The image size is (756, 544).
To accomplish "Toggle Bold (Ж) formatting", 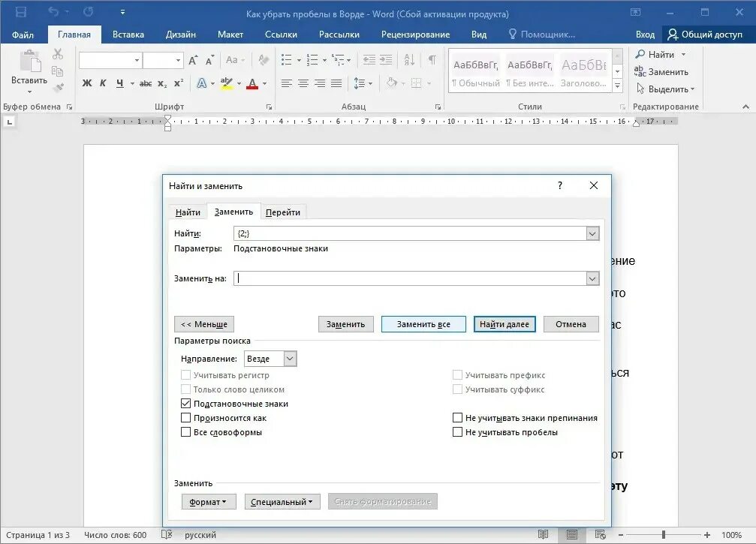I will coord(87,83).
